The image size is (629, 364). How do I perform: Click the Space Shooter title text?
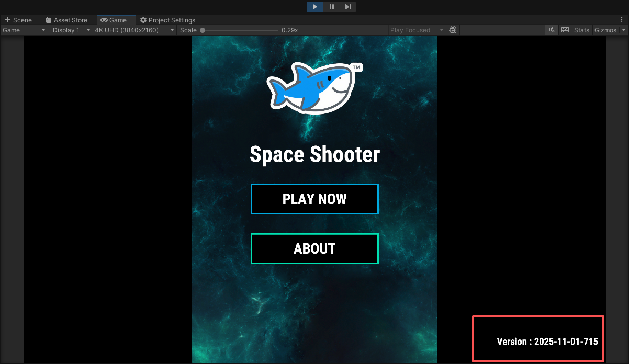314,154
